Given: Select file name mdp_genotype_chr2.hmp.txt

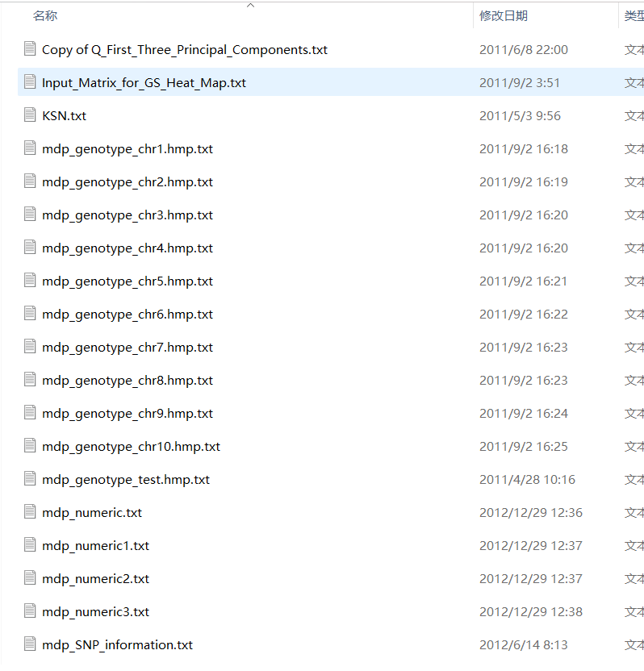Looking at the screenshot, I should coord(128,182).
